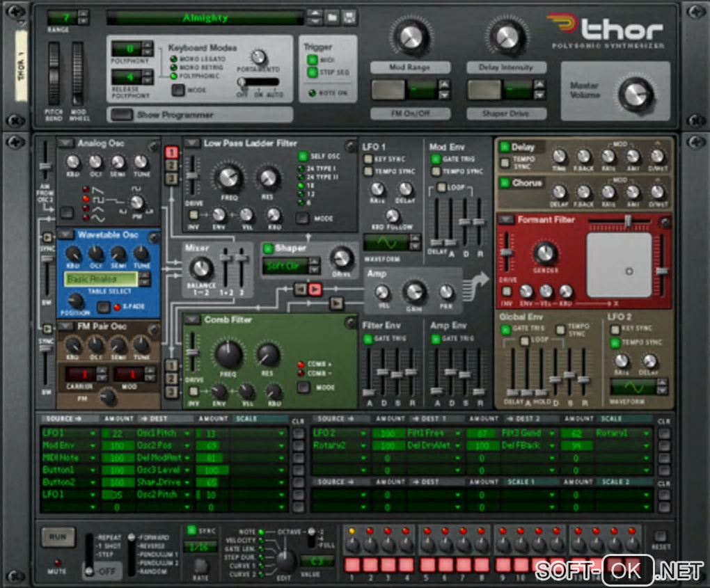710x588 pixels.
Task: Select slot 2 routing button beside Analog Osc
Action: [171, 166]
